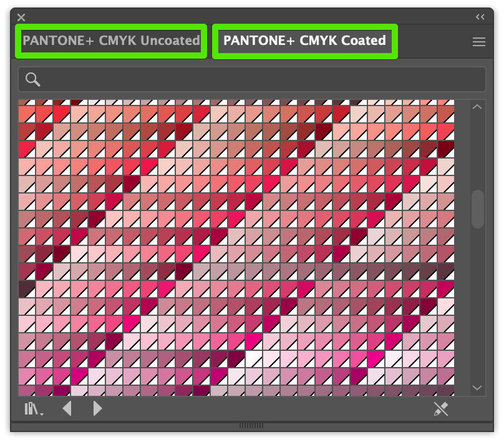Switch to PANTONE+ CMYK Uncoated tab
504x442 pixels.
[111, 41]
